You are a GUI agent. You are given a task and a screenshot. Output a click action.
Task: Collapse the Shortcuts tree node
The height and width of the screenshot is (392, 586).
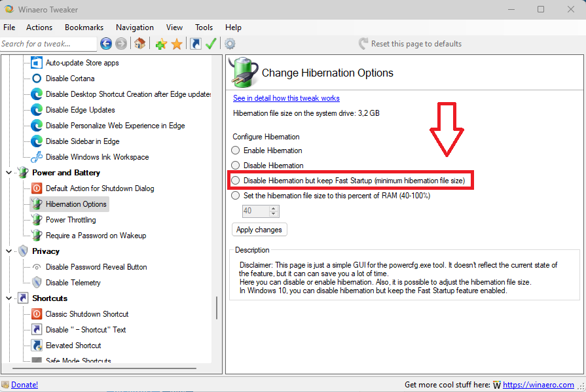[9, 298]
